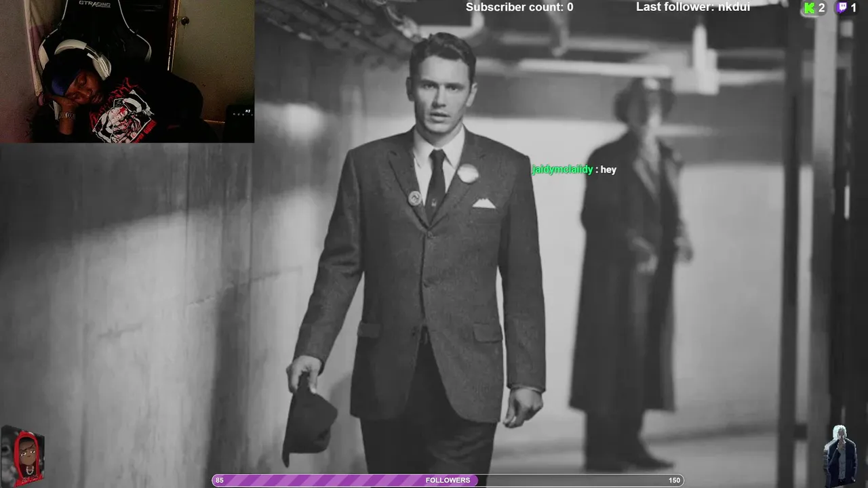Click the FOLLOWERS label on the goal bar
The height and width of the screenshot is (488, 868).
pyautogui.click(x=448, y=480)
